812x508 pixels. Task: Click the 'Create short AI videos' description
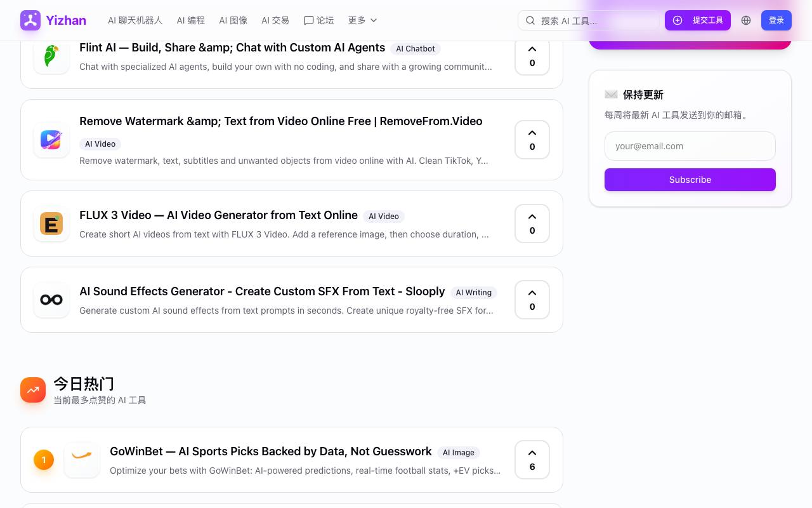click(284, 234)
